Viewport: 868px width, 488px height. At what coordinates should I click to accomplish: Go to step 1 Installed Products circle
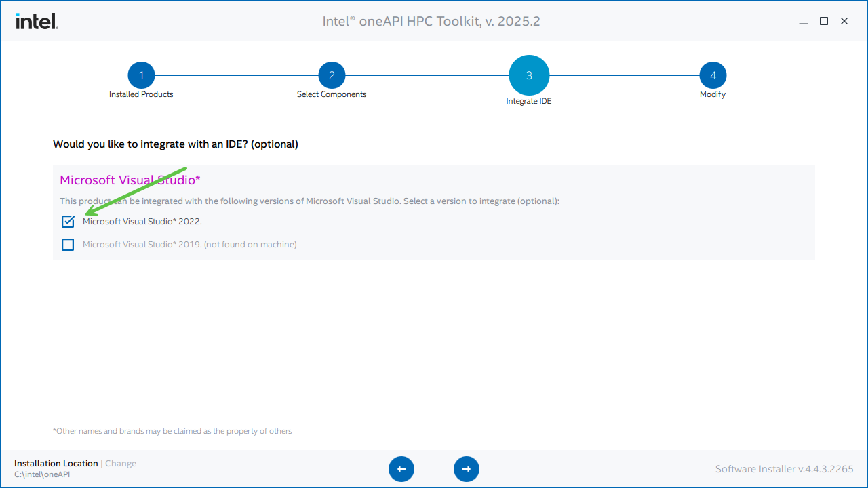click(x=141, y=75)
